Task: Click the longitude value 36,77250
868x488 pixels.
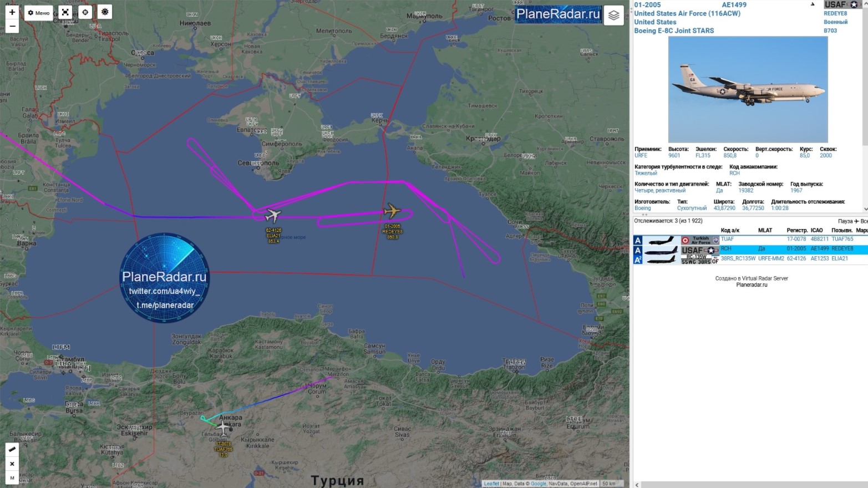Action: point(753,209)
